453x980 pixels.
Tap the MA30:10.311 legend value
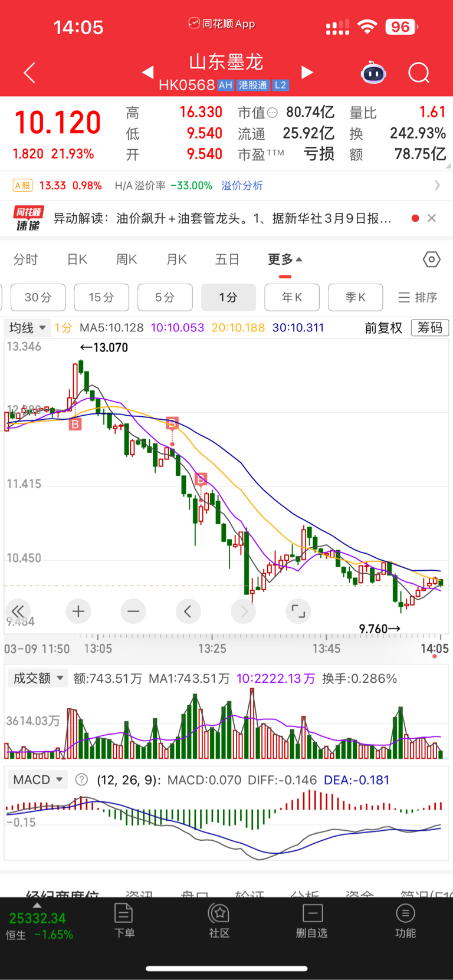click(298, 327)
